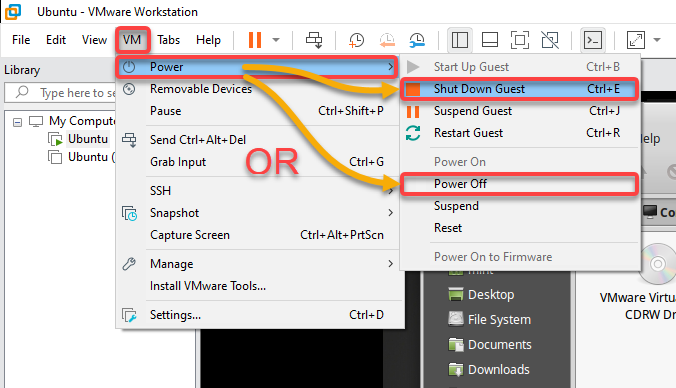Viewport: 676px width, 388px height.
Task: Click the Library panel title
Action: tap(22, 70)
